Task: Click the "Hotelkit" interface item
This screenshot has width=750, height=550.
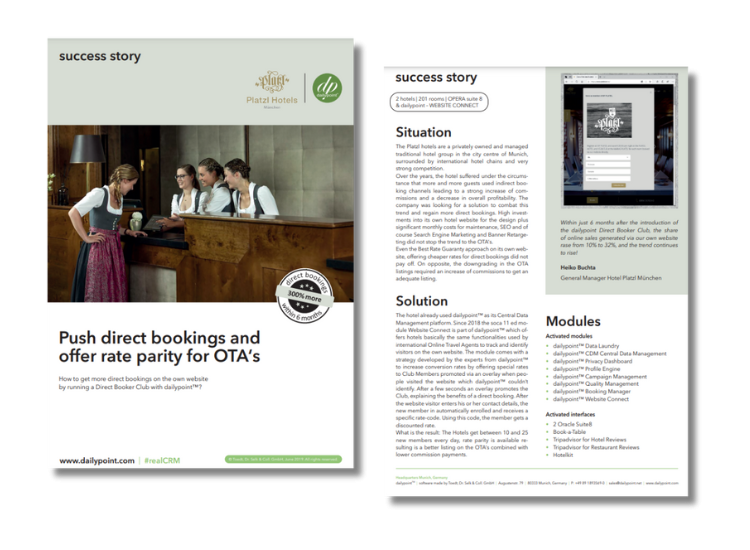Action: tap(562, 455)
